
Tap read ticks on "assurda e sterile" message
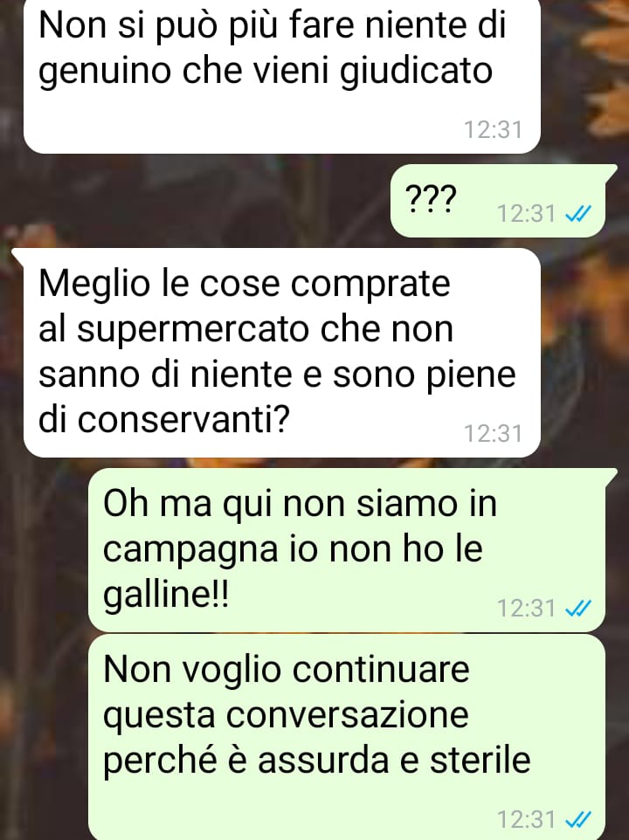pos(578,819)
